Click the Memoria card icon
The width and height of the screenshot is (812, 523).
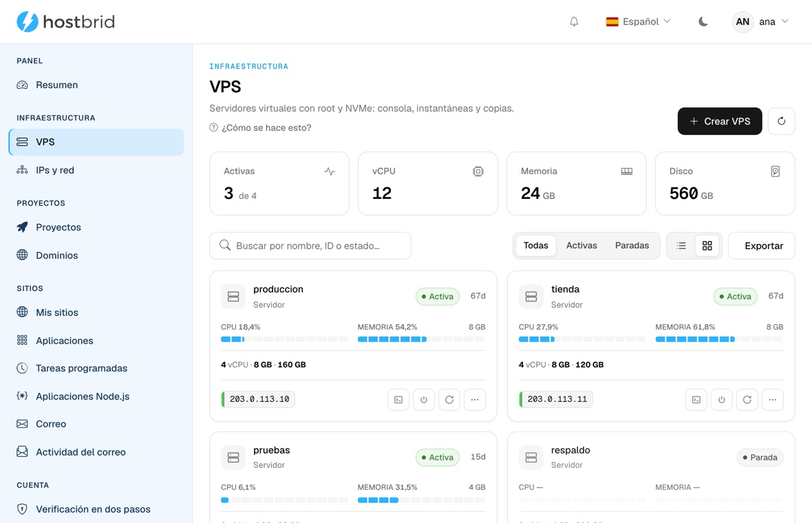click(x=627, y=171)
